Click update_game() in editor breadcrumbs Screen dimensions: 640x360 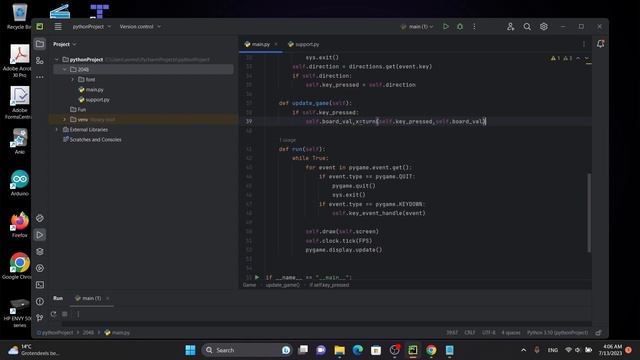(x=282, y=285)
